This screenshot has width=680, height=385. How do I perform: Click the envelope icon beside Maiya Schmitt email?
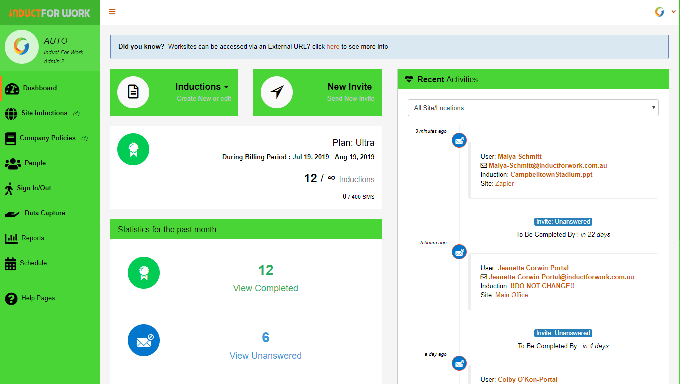(x=484, y=166)
